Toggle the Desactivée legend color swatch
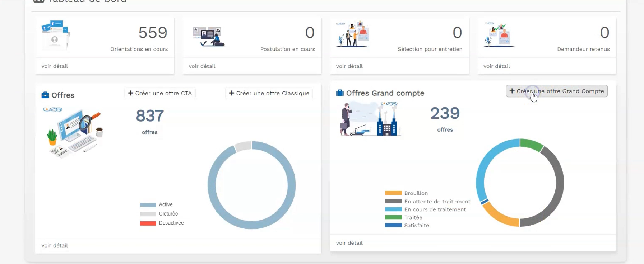The width and height of the screenshot is (644, 264). pos(148,223)
